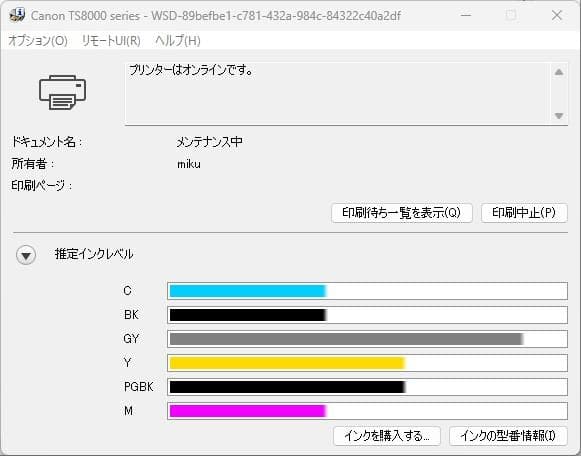Screen dimensions: 581x456
Task: Open the オプション(O) menu
Action: pyautogui.click(x=38, y=40)
